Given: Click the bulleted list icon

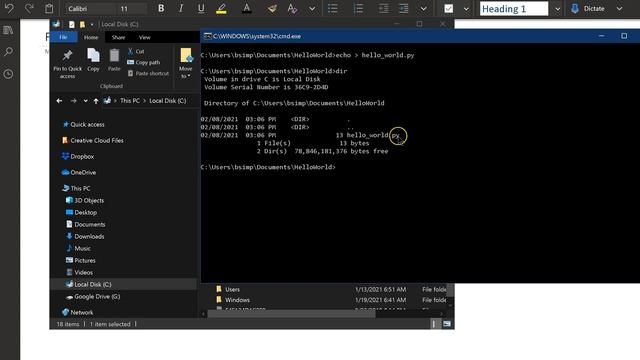Looking at the screenshot, I should (333, 9).
